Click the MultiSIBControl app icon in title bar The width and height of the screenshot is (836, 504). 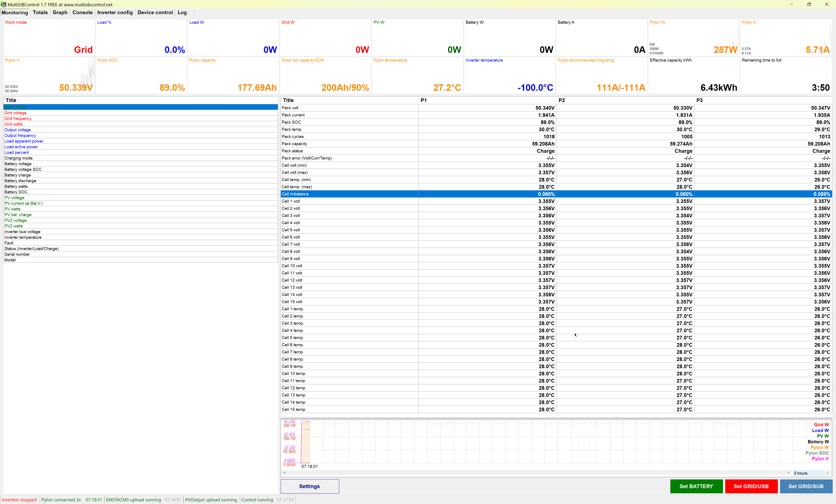[x=3, y=4]
